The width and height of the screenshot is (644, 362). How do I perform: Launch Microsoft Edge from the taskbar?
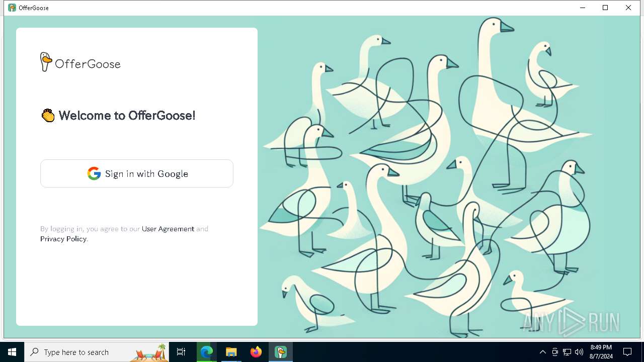click(207, 352)
